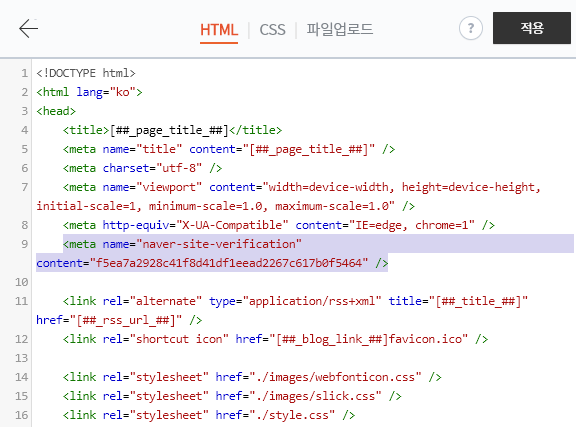Image resolution: width=576 pixels, height=427 pixels.
Task: Click the title tag with page_title on line 4
Action: (172, 130)
